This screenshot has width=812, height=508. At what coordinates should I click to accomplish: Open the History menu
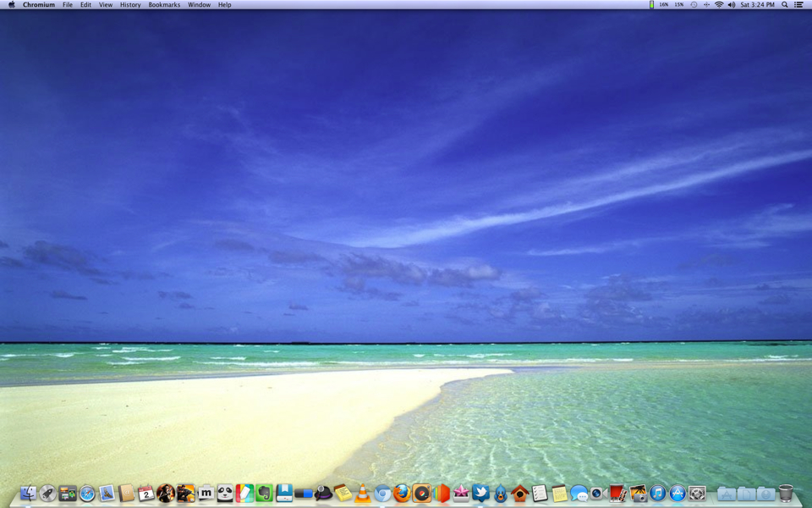coord(130,5)
